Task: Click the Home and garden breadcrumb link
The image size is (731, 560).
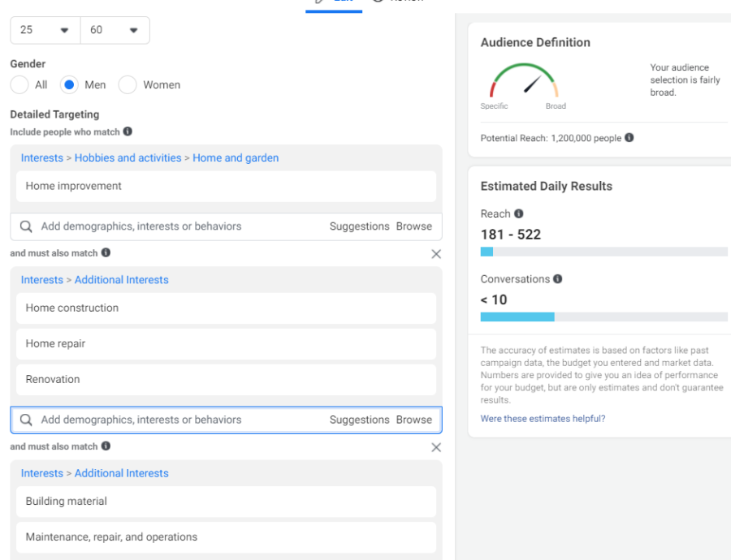Action: [x=236, y=158]
